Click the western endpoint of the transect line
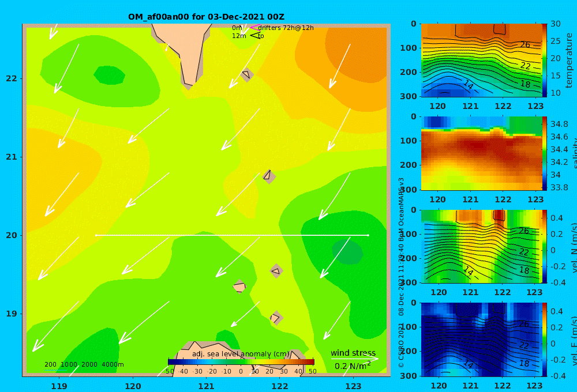 (96, 235)
